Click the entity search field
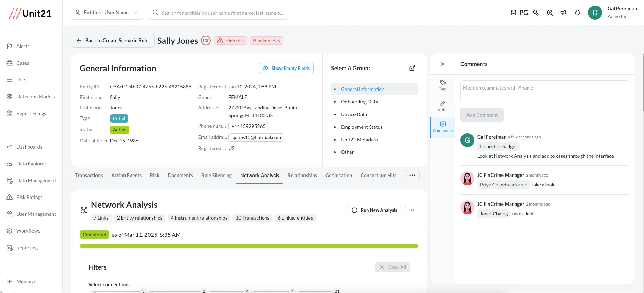Viewport: 644px width, 293px height. 219,13
